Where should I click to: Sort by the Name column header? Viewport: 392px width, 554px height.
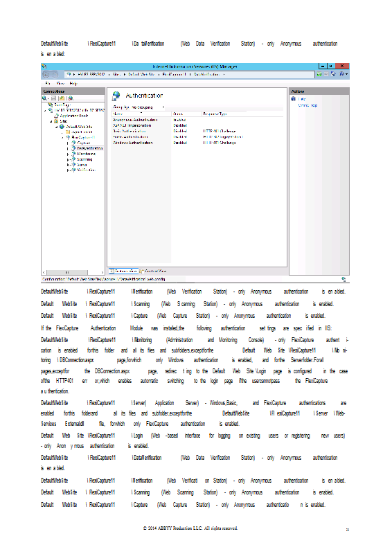(141, 114)
